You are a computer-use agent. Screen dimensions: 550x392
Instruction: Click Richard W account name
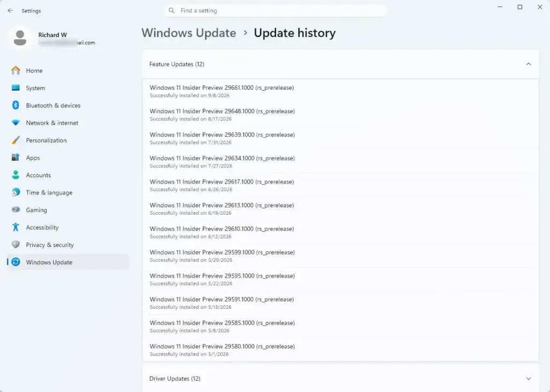tap(52, 35)
